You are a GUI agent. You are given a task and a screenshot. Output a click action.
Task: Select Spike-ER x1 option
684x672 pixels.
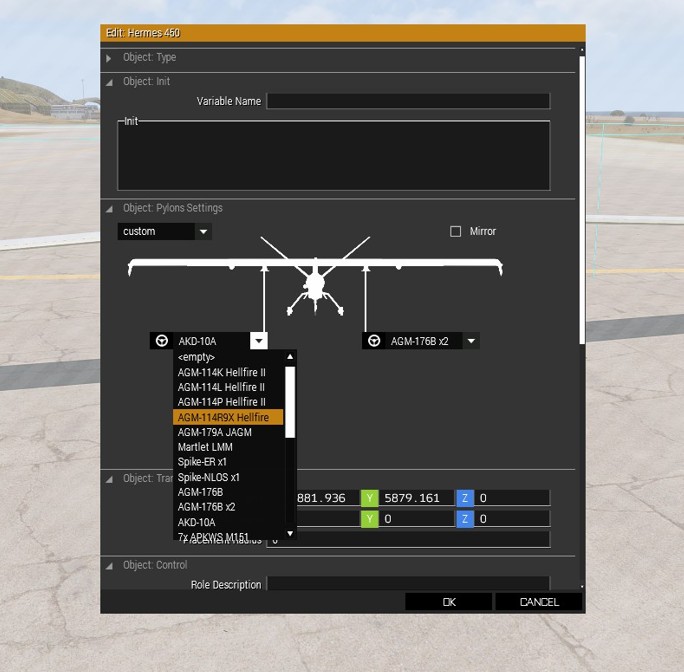click(228, 462)
